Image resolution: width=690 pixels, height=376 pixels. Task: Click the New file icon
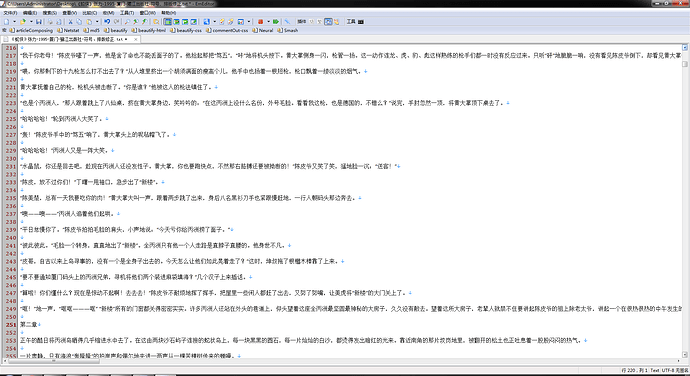pos(7,22)
